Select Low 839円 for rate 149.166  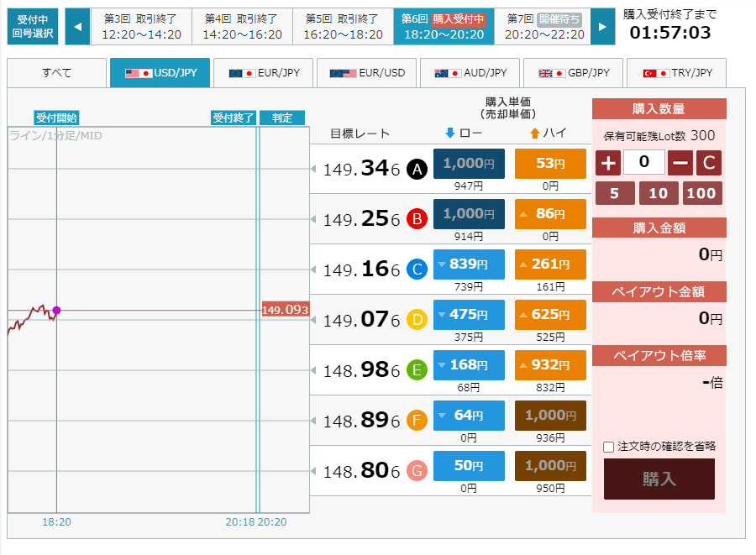coord(469,264)
